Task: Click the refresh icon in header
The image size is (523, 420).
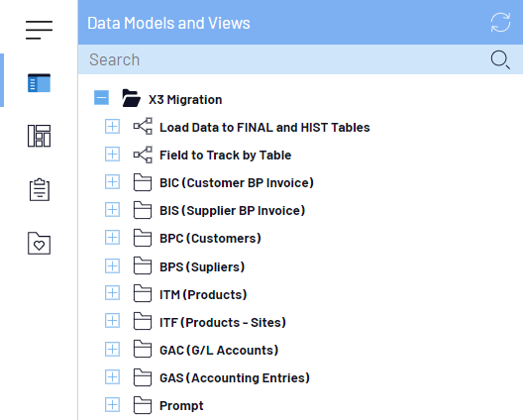Action: pyautogui.click(x=500, y=23)
